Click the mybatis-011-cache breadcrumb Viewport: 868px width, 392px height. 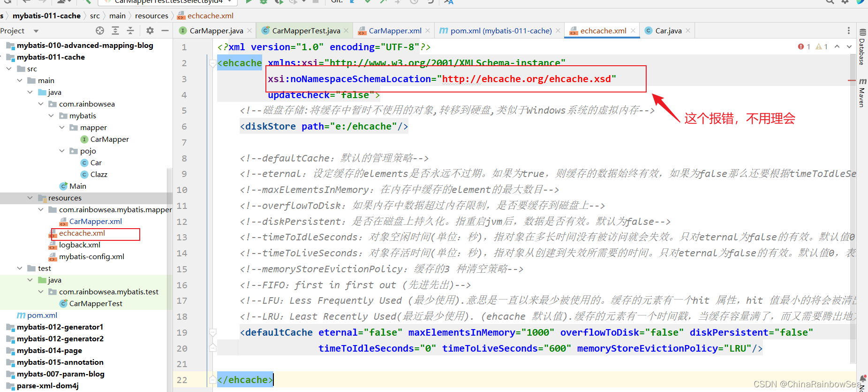(x=46, y=16)
